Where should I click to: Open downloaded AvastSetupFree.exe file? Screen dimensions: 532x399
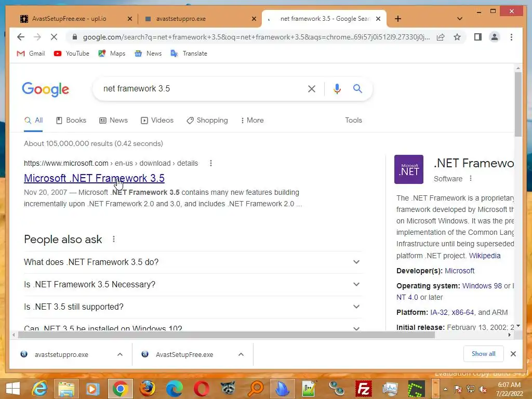click(184, 354)
